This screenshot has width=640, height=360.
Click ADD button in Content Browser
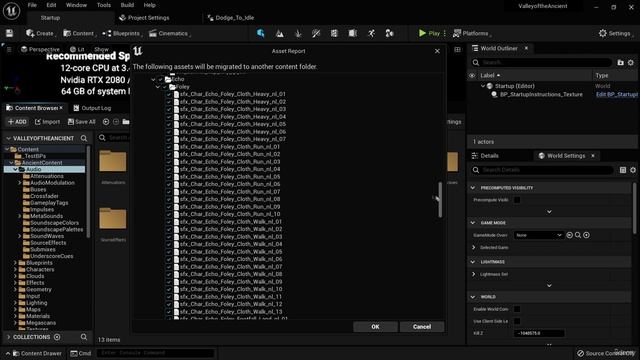(x=17, y=122)
